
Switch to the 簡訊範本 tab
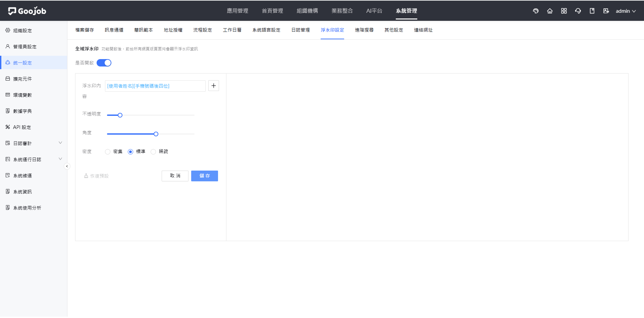144,30
